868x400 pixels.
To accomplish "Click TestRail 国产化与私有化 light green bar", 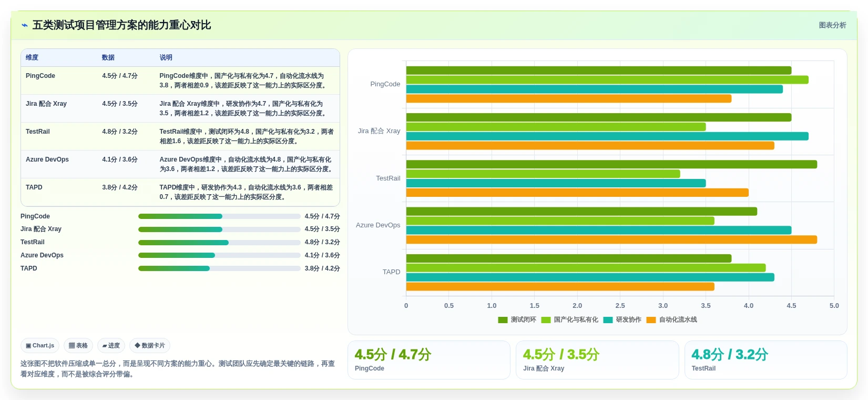I will [543, 174].
